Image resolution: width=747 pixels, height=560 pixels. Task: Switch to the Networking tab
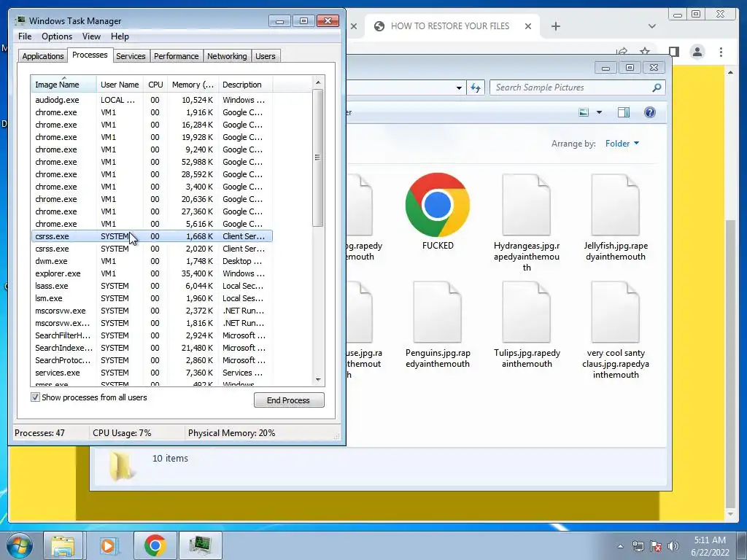pyautogui.click(x=227, y=56)
